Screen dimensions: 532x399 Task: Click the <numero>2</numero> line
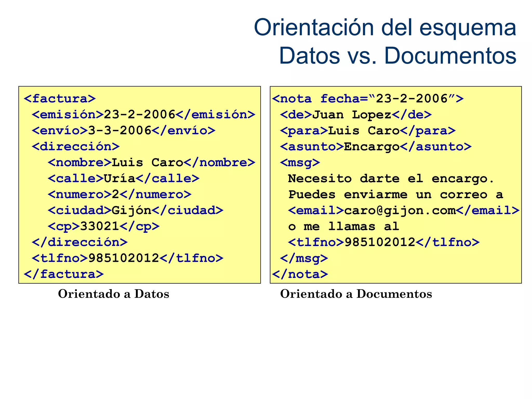tap(120, 194)
